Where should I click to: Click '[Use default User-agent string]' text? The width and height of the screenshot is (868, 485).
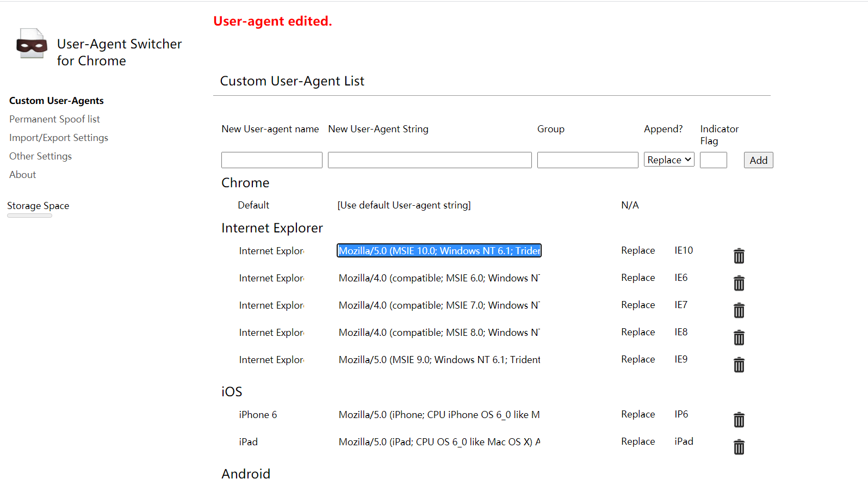click(x=404, y=205)
